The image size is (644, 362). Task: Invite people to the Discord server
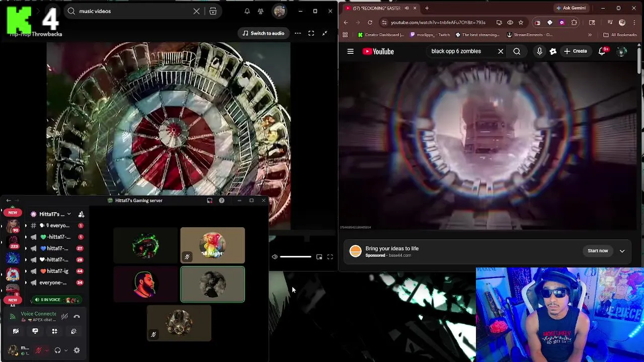tap(81, 214)
